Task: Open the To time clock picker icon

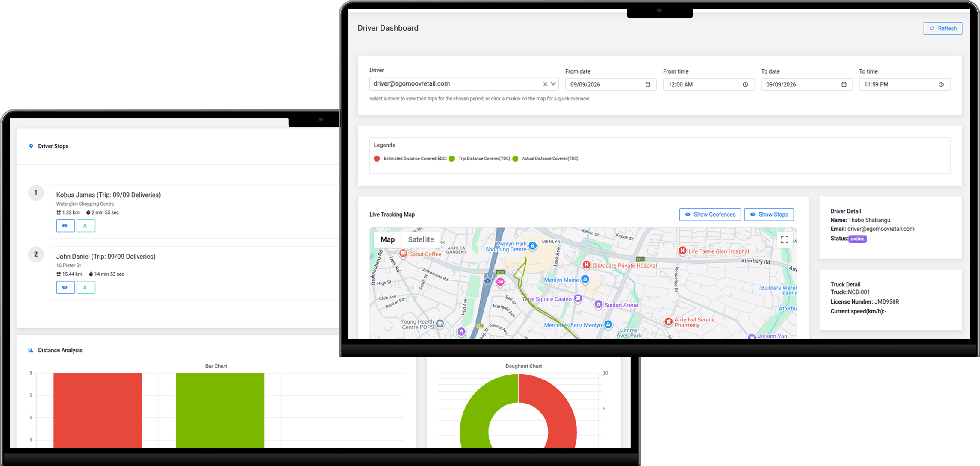Action: click(x=941, y=85)
